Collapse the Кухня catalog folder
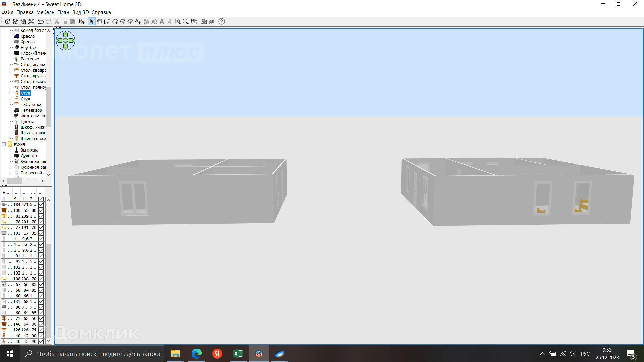This screenshot has width=644, height=362. point(4,144)
